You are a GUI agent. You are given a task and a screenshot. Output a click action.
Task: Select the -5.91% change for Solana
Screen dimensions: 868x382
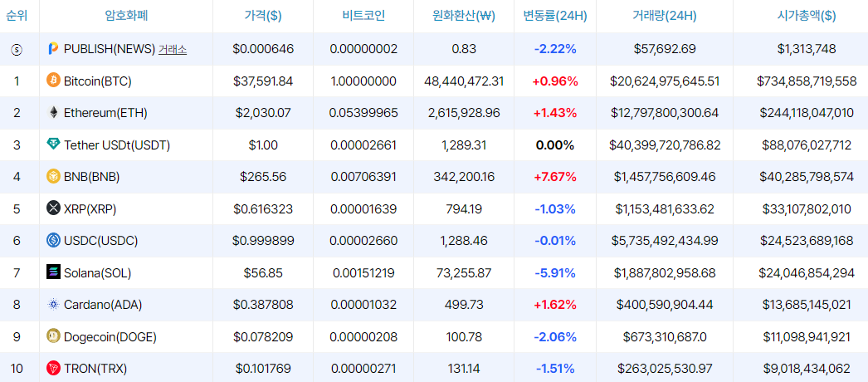point(554,272)
